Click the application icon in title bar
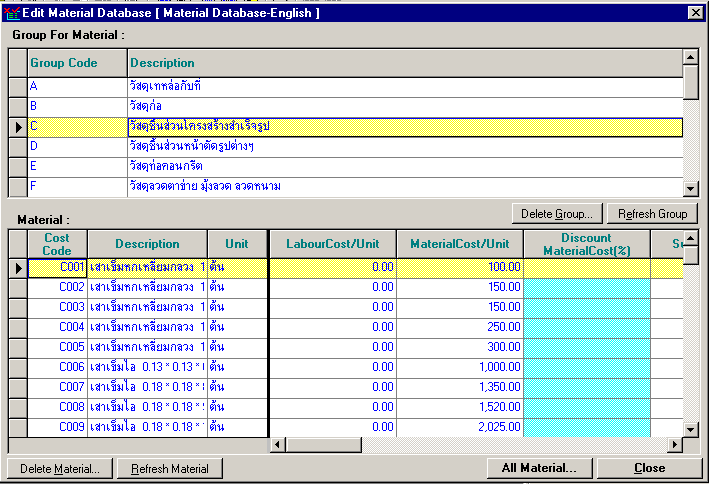The image size is (709, 484). [x=12, y=13]
